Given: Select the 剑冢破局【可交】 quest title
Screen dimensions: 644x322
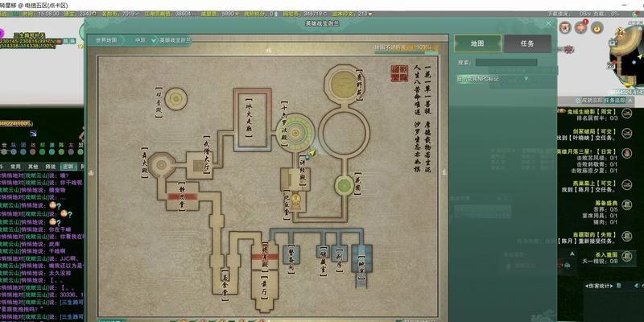Looking at the screenshot, I should click(x=595, y=131).
